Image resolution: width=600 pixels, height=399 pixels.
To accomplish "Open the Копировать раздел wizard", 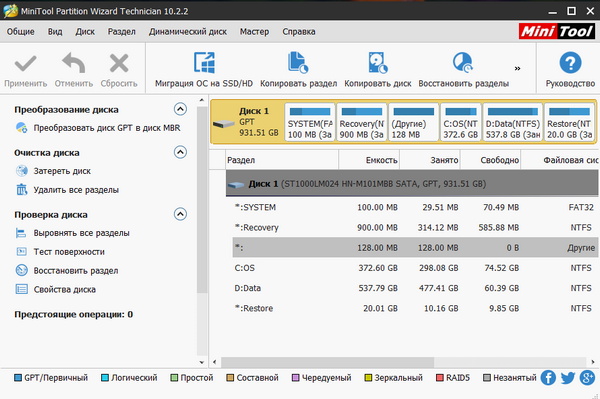I will (x=298, y=70).
